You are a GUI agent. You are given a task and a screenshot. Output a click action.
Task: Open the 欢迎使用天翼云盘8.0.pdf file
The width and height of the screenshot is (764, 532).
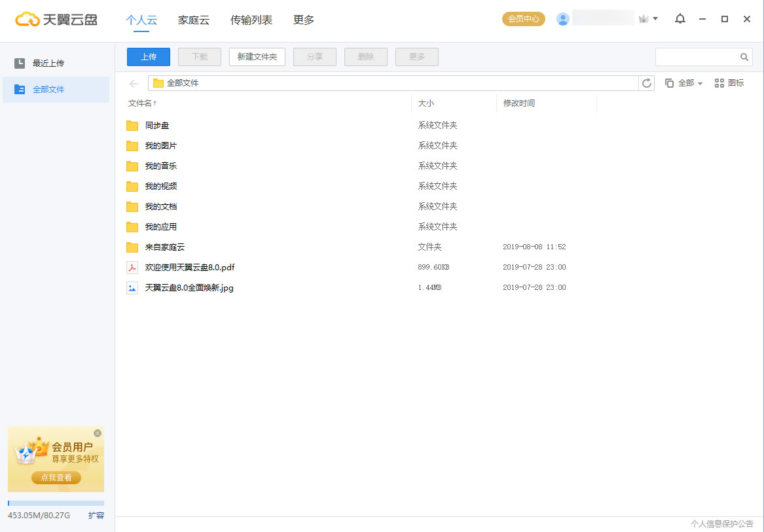click(189, 267)
